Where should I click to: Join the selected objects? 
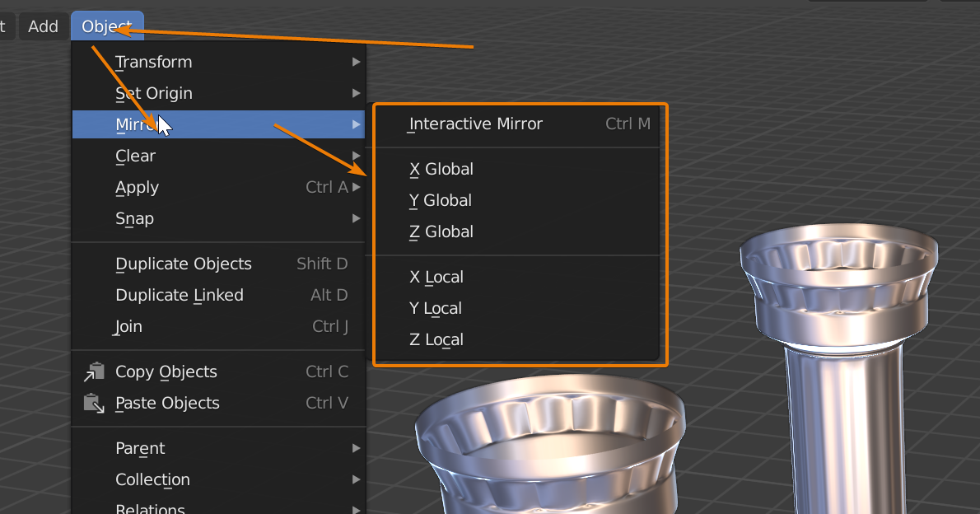tap(128, 327)
